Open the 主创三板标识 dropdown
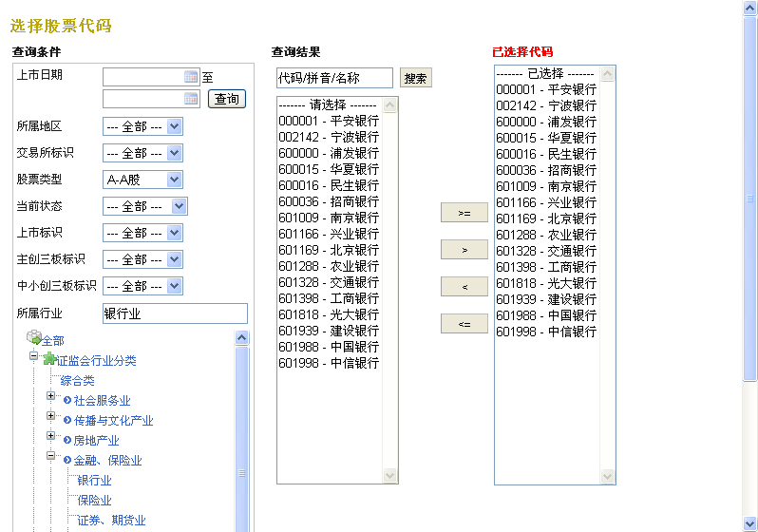The width and height of the screenshot is (758, 532). [x=142, y=259]
